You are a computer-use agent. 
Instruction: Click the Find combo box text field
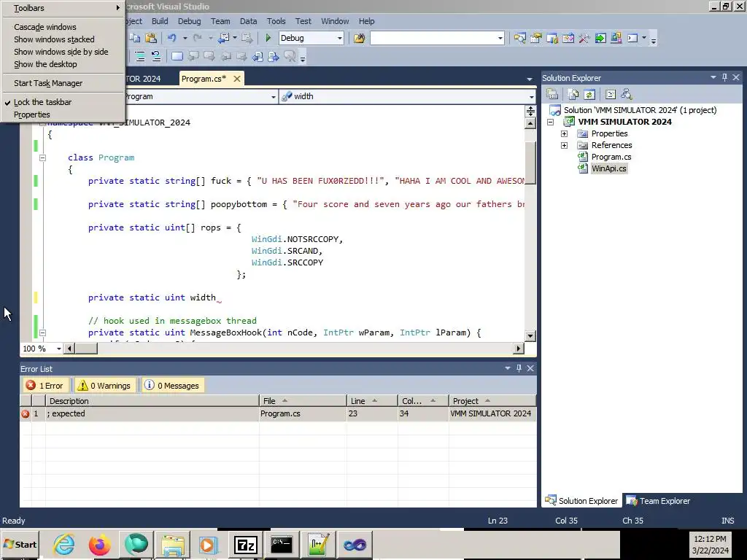[433, 38]
